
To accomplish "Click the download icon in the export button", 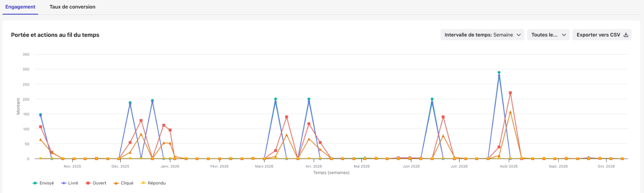I will (x=626, y=35).
